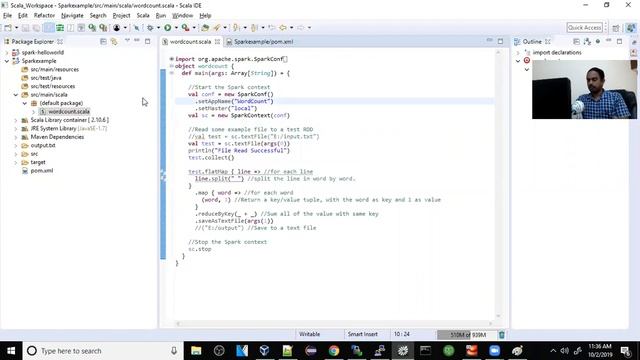
Task: Click the taskbar search box
Action: (x=103, y=351)
